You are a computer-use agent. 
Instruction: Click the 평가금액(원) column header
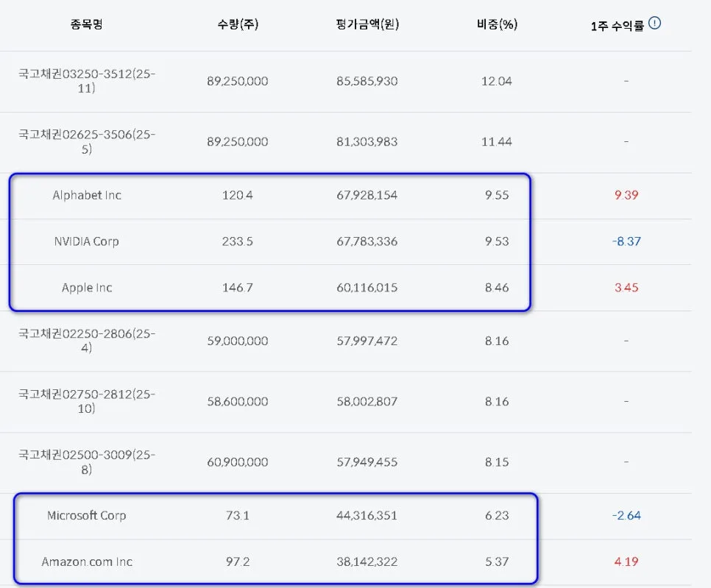coord(367,24)
